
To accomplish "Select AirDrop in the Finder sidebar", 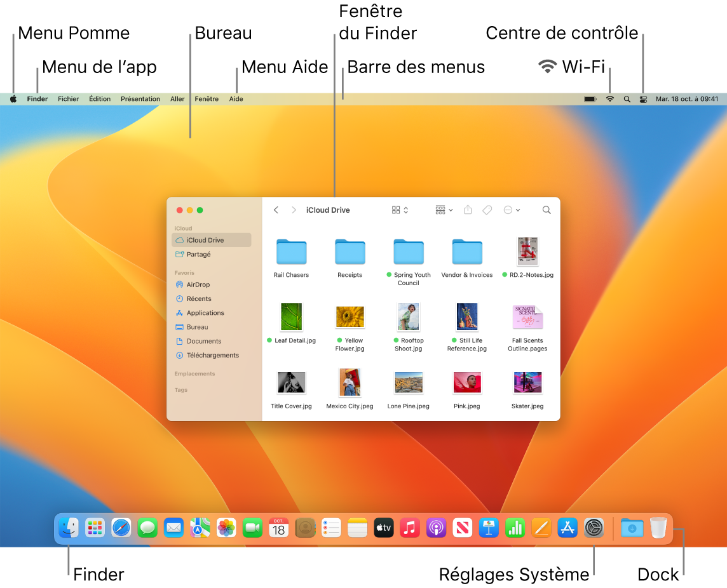I will point(198,284).
